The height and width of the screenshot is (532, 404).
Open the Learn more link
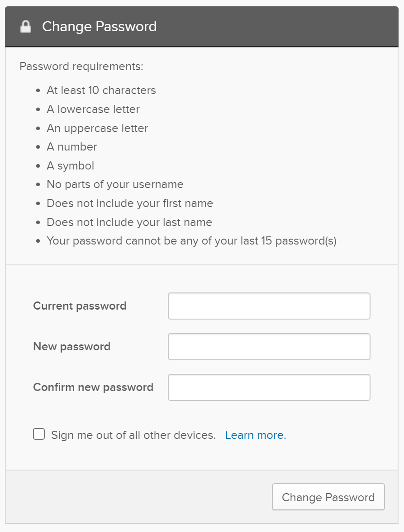click(x=255, y=435)
